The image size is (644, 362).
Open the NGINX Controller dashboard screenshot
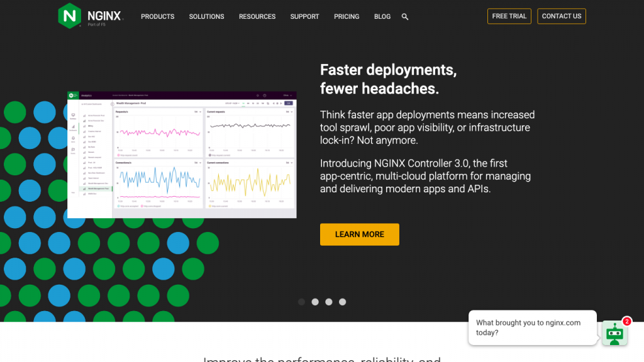tap(182, 155)
